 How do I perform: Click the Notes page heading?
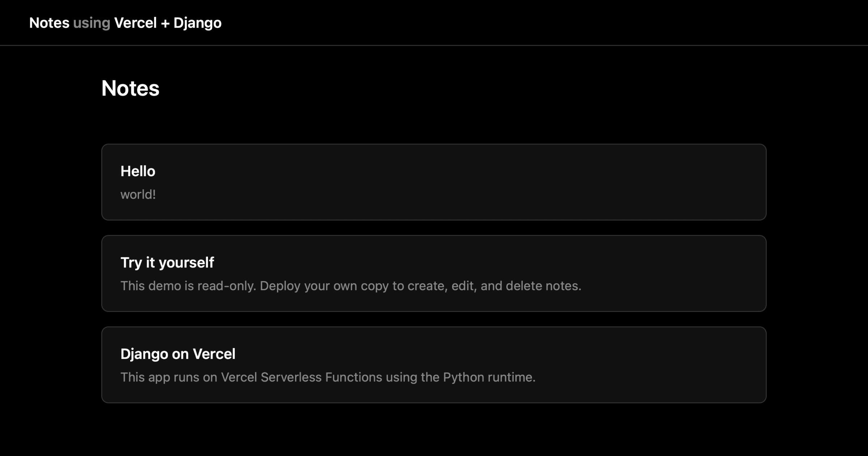[130, 88]
